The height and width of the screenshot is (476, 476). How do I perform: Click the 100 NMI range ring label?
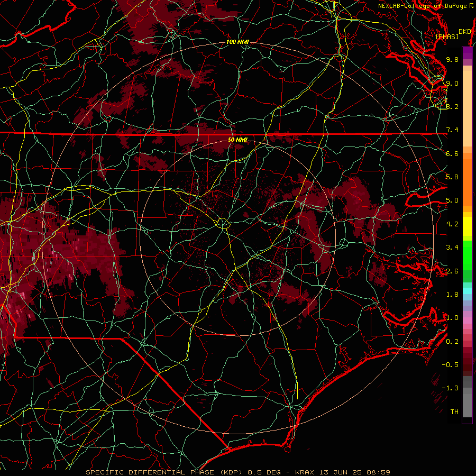click(237, 42)
